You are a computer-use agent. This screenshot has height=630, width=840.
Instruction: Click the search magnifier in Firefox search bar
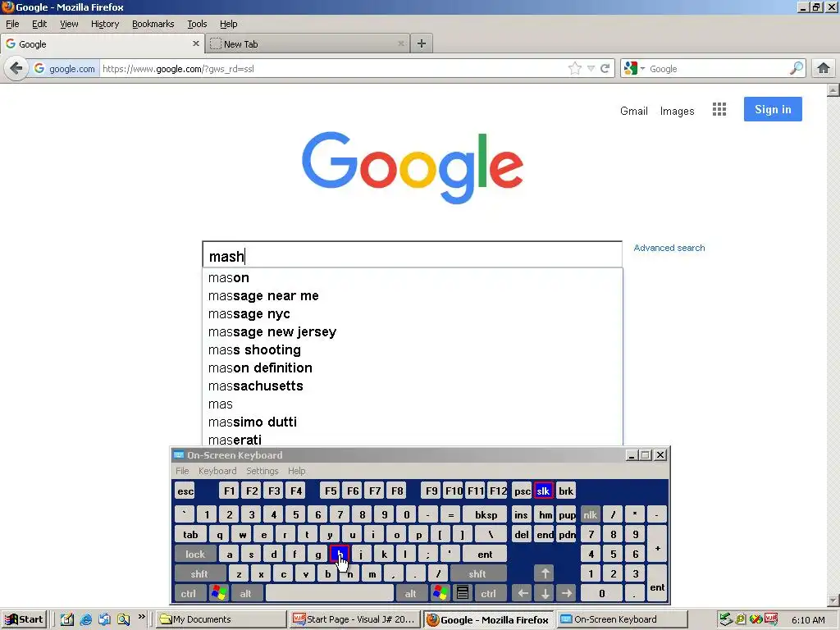(796, 69)
